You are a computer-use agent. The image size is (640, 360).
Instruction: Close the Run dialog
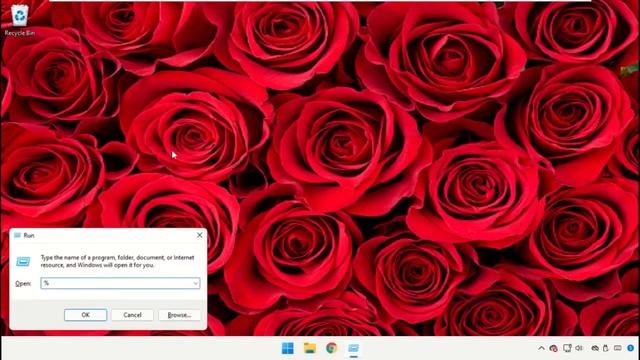pos(200,235)
